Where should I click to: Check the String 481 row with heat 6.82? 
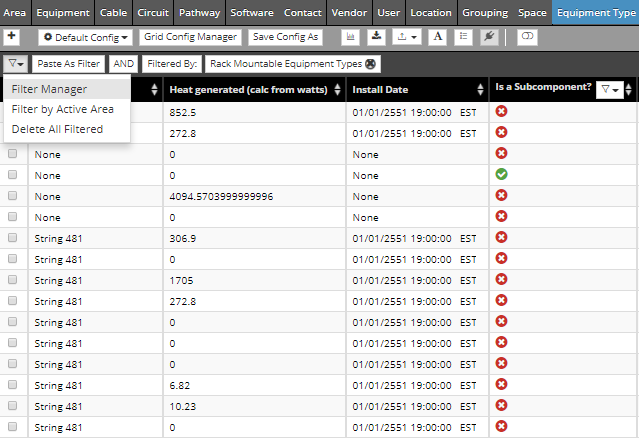tap(13, 385)
